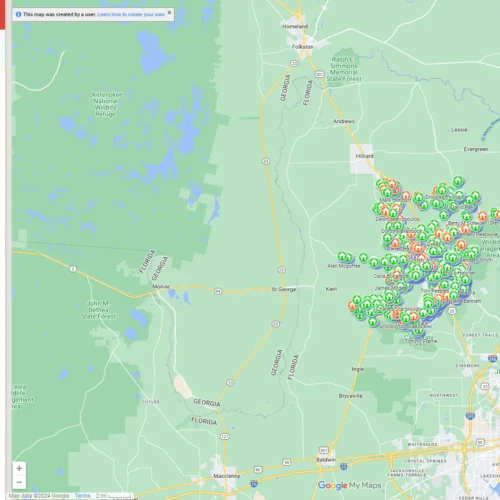Click the Homeland town label
Image resolution: width=500 pixels, height=500 pixels.
click(295, 26)
